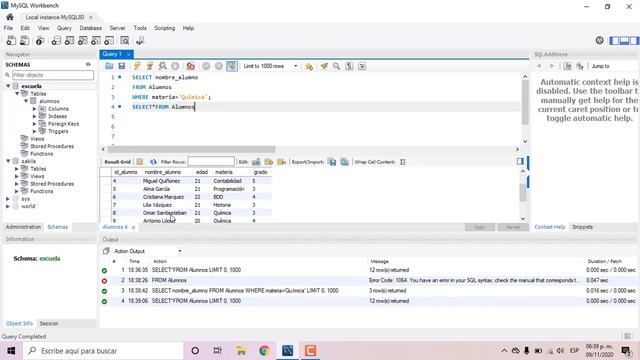The image size is (640, 360).
Task: Toggle autocommit mode button
Action: point(232,66)
